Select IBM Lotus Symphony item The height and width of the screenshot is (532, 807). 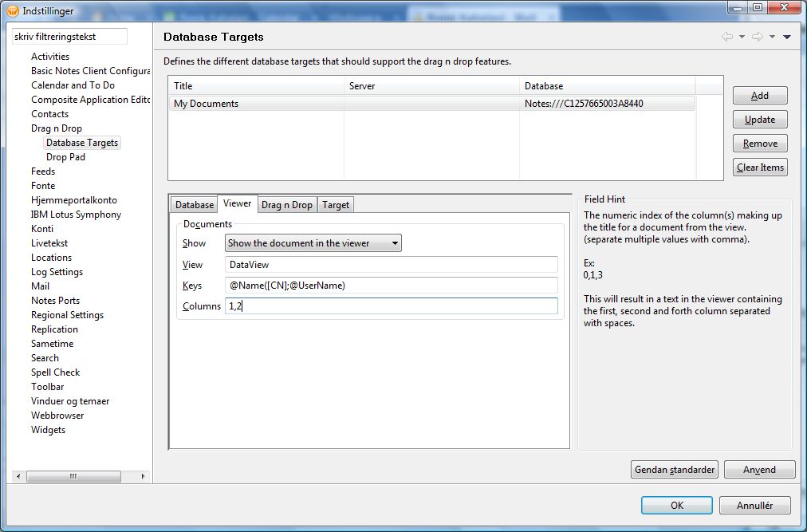tap(76, 215)
